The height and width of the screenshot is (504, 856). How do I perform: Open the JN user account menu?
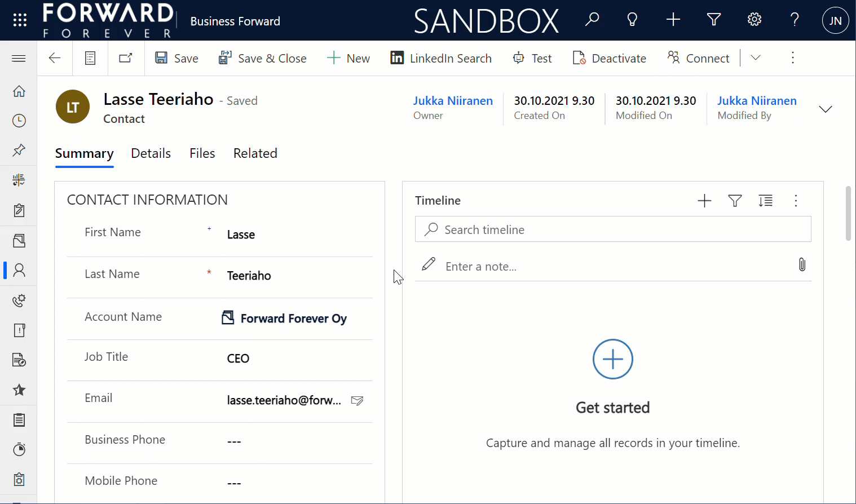(836, 20)
